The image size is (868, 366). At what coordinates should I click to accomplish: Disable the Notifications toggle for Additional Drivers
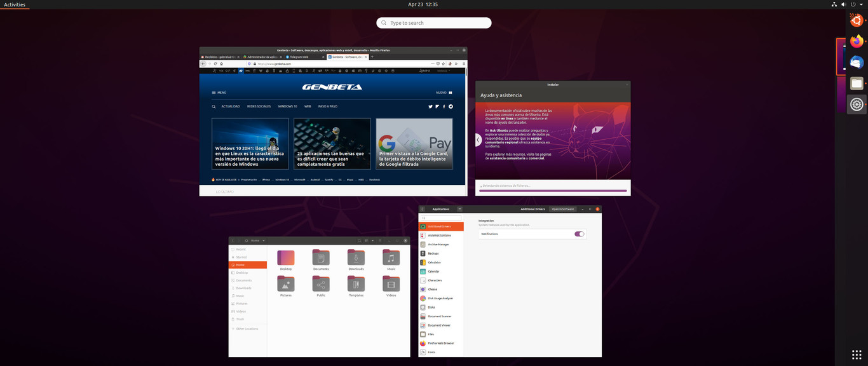tap(579, 234)
